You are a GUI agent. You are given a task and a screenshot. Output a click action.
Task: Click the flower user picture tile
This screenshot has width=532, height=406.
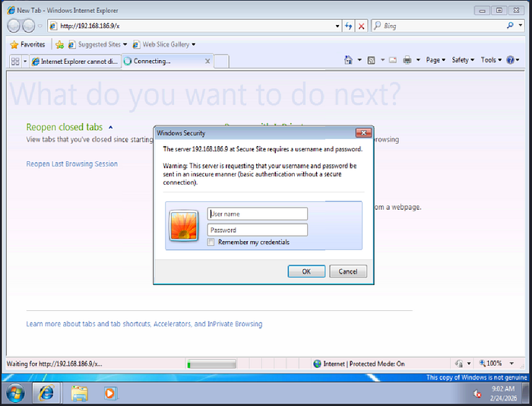[x=184, y=226]
